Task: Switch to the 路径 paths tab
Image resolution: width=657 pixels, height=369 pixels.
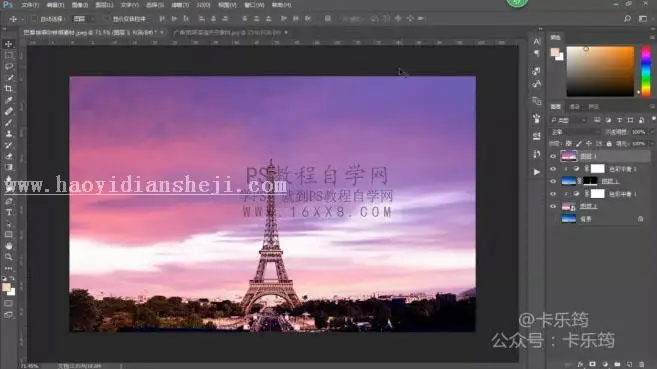Action: click(593, 107)
